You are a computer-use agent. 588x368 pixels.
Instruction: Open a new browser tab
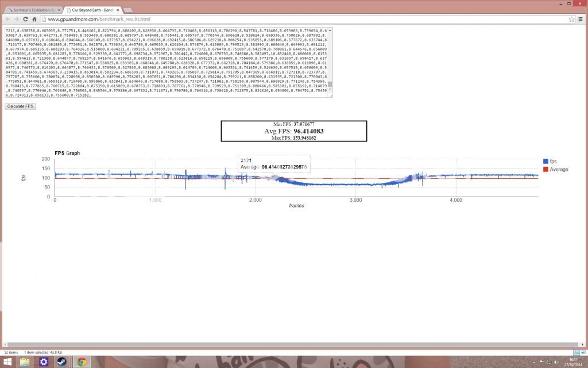(127, 10)
